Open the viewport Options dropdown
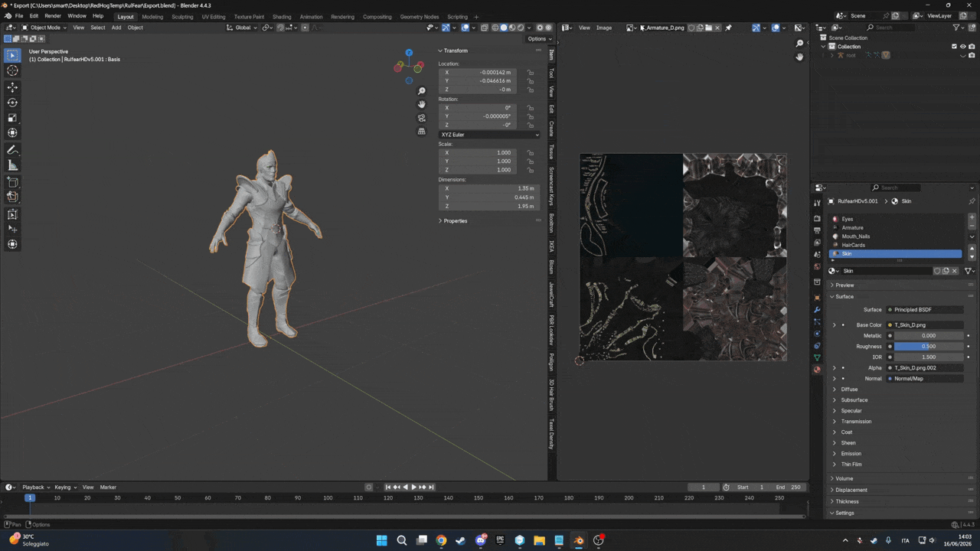Image resolution: width=980 pixels, height=551 pixels. 539,39
